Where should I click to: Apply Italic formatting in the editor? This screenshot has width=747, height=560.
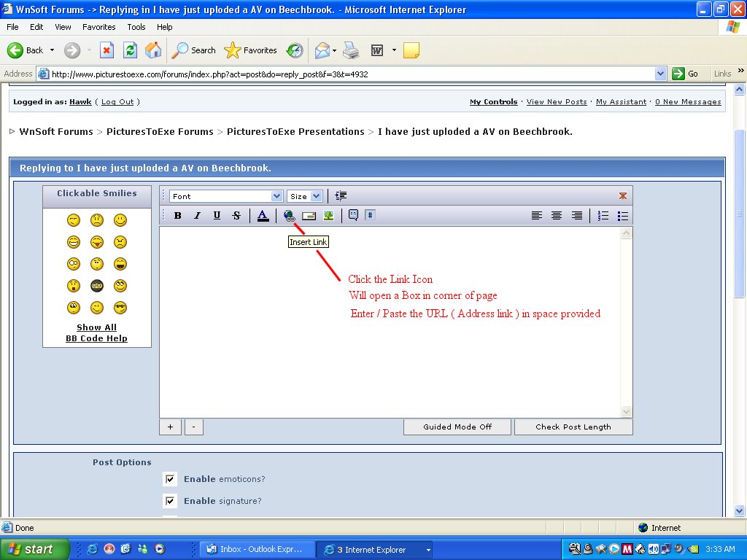tap(197, 216)
